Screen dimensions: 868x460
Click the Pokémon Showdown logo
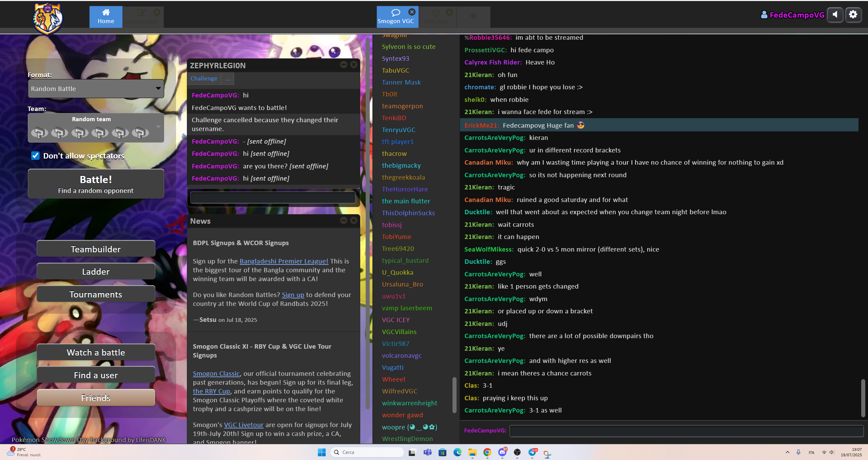(x=47, y=18)
